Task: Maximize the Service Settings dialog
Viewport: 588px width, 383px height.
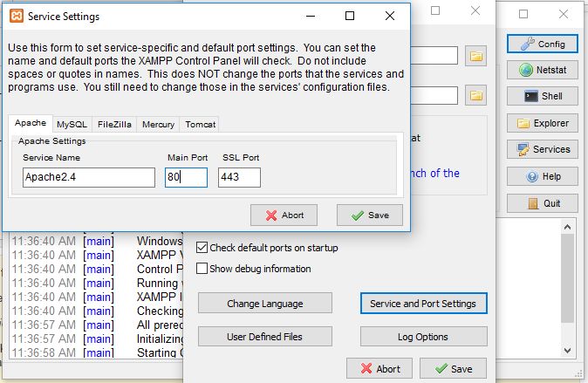Action: 350,16
